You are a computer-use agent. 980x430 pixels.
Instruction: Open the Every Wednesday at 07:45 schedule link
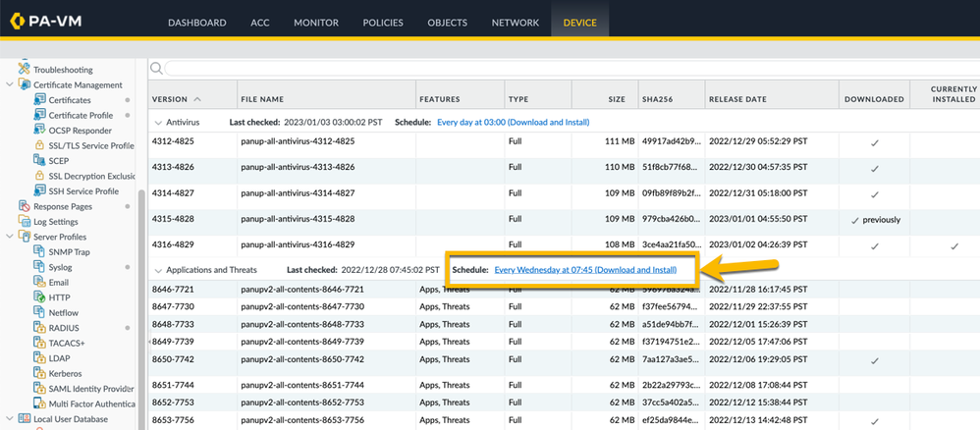tap(585, 270)
